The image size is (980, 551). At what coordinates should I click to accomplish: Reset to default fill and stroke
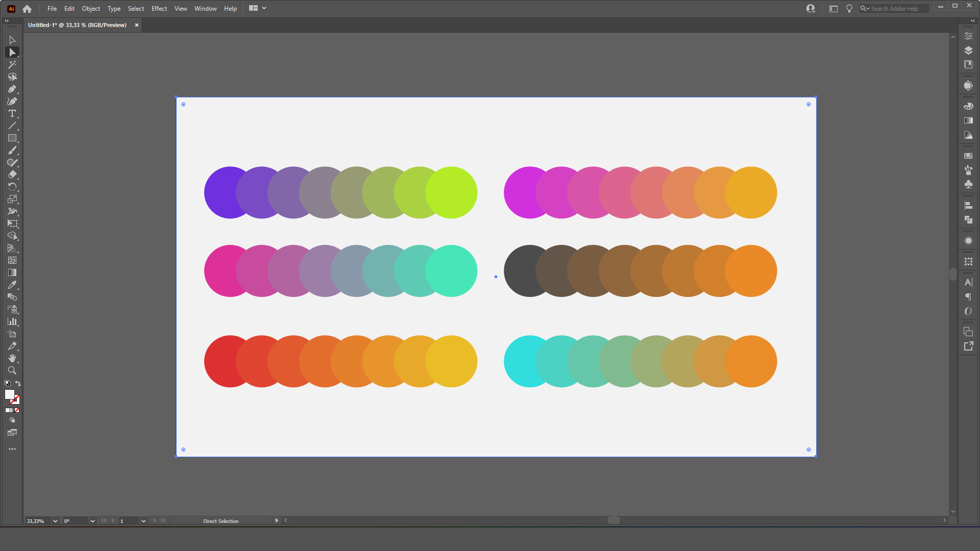(x=8, y=384)
